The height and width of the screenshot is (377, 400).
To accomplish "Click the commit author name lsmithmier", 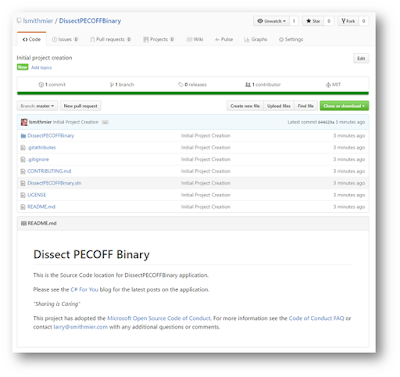I will [40, 122].
